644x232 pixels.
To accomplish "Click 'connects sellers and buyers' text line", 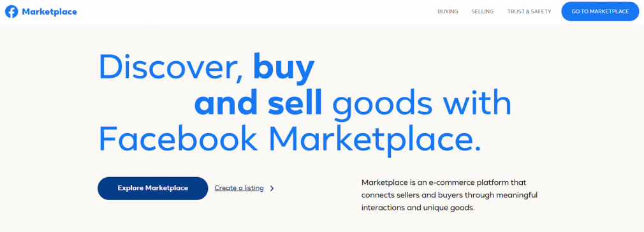I will pyautogui.click(x=450, y=194).
